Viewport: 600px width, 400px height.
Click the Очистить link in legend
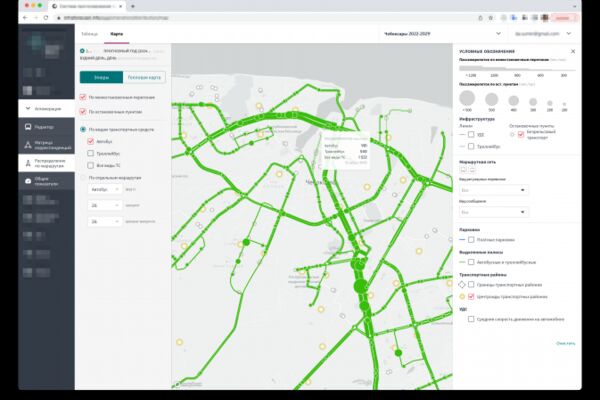565,343
